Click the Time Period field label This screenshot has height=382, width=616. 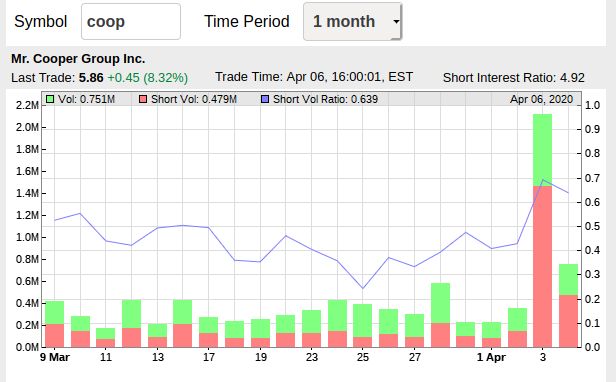(x=247, y=22)
